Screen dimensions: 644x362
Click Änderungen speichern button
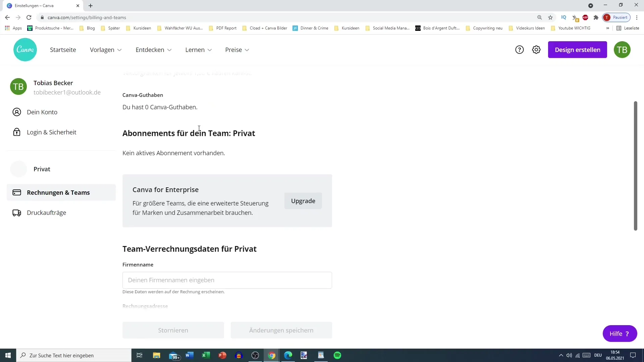pyautogui.click(x=281, y=330)
